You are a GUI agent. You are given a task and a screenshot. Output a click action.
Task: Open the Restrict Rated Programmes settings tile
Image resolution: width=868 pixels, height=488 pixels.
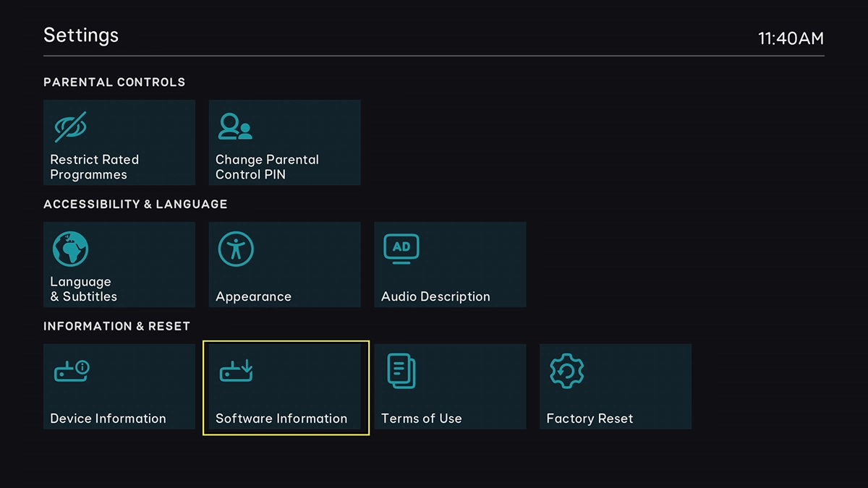click(119, 142)
